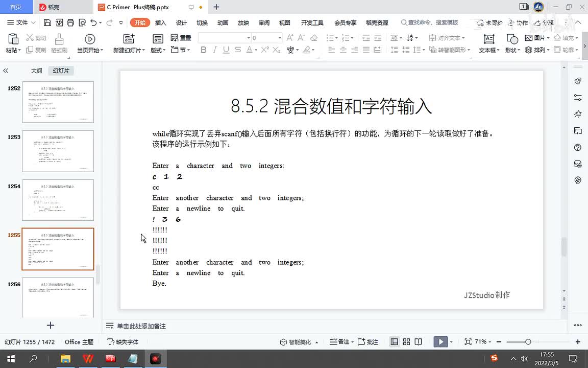This screenshot has width=588, height=368.
Task: Open the slideshow play options arrow
Action: click(451, 342)
